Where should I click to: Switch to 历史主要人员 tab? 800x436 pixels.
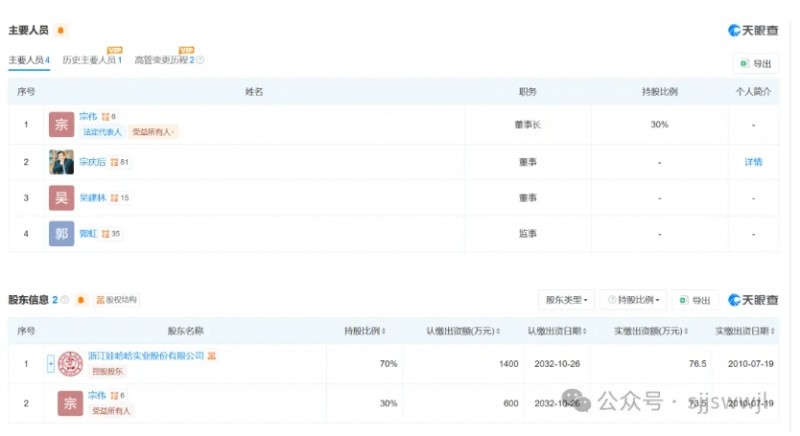[91, 61]
